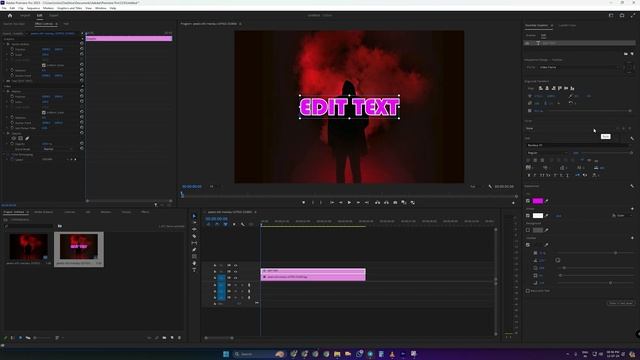
Task: Toggle Snap in Timeline header
Action: coord(217,224)
